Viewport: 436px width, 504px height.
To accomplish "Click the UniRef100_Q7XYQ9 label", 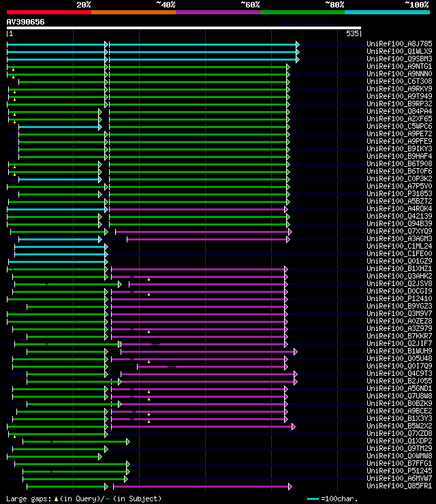I will [x=399, y=231].
